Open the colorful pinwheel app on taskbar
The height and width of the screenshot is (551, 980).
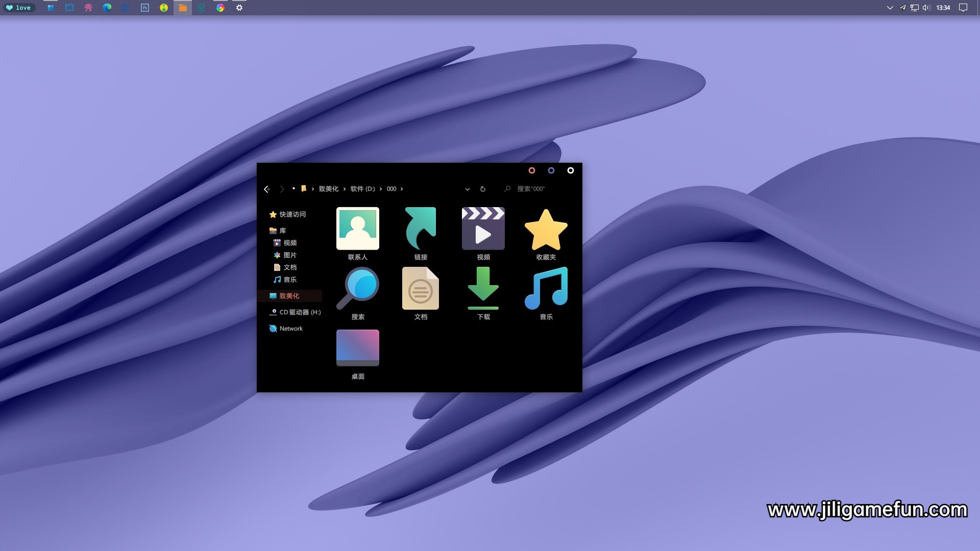click(x=220, y=8)
